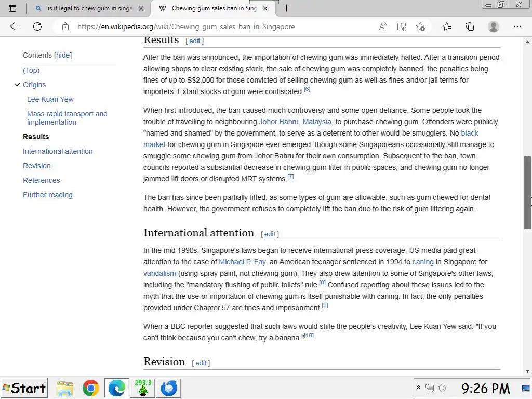Open a new tab
This screenshot has height=399, width=532.
pos(286,8)
